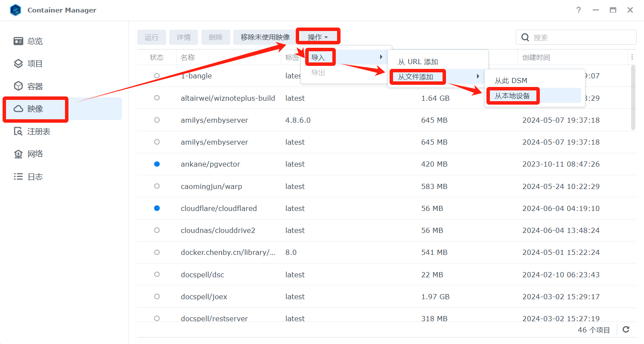Open the 日志 log list icon

18,177
